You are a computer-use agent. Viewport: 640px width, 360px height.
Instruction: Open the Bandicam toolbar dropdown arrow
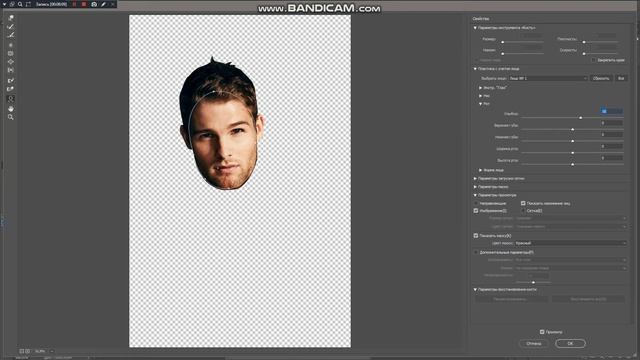click(x=4, y=4)
